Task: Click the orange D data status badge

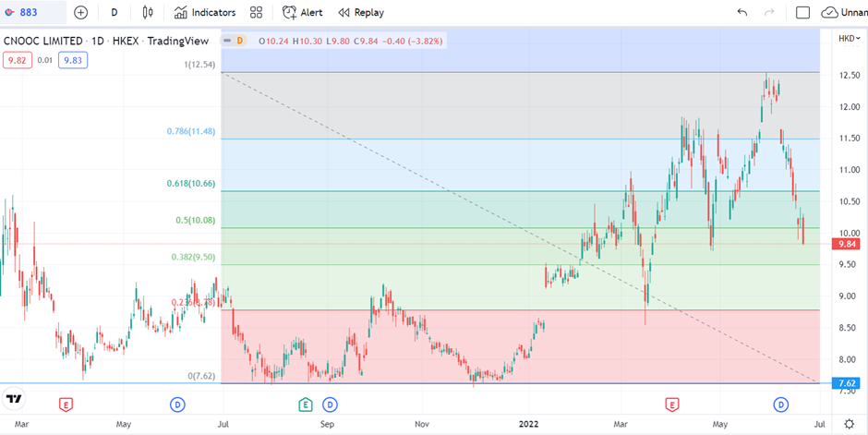Action: pyautogui.click(x=240, y=41)
